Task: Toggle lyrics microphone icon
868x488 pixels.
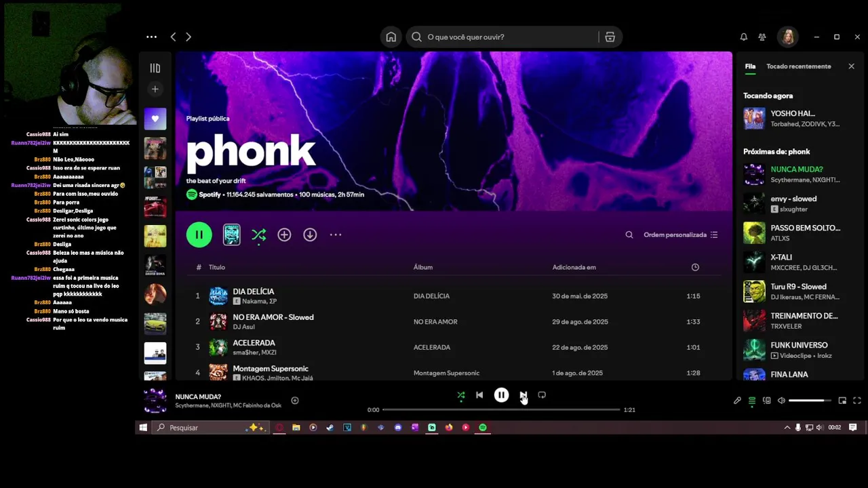Action: tap(737, 401)
